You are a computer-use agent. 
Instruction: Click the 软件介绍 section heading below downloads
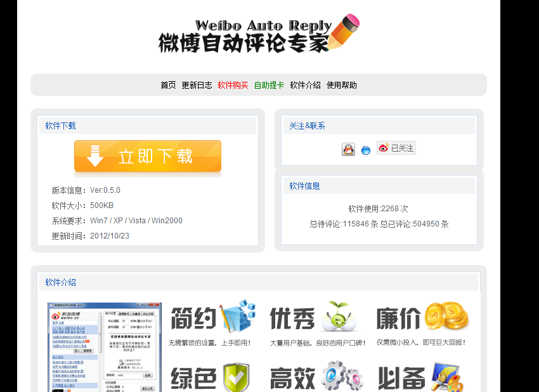click(x=60, y=283)
